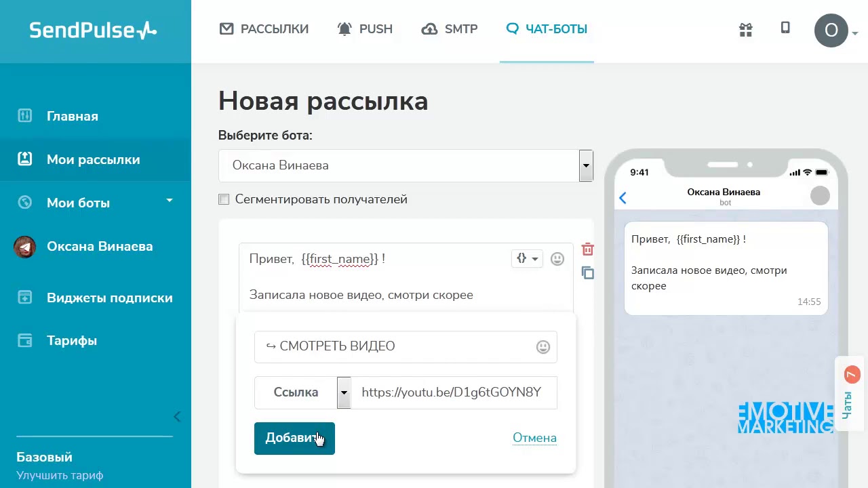Click the preview message bubble
Viewport: 868px width, 488px height.
726,268
